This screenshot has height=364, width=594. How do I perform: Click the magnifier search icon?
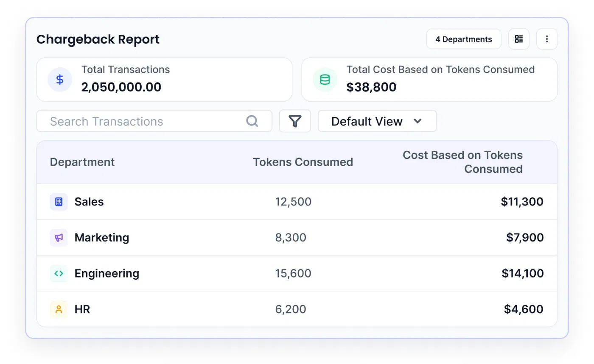point(252,121)
